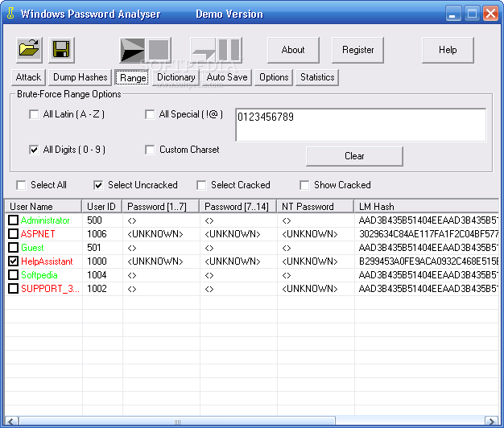Viewport: 504px width, 428px height.
Task: Click NT Password column header
Action: coord(316,206)
